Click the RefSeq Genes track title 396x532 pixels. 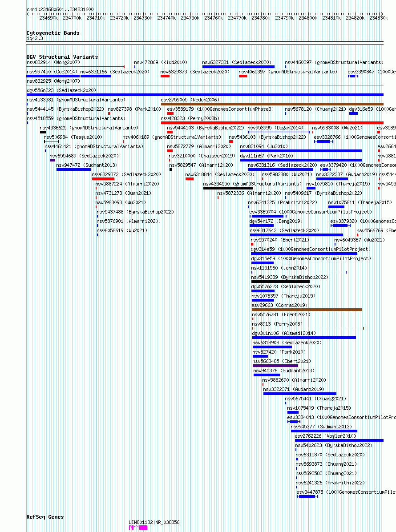click(45, 517)
